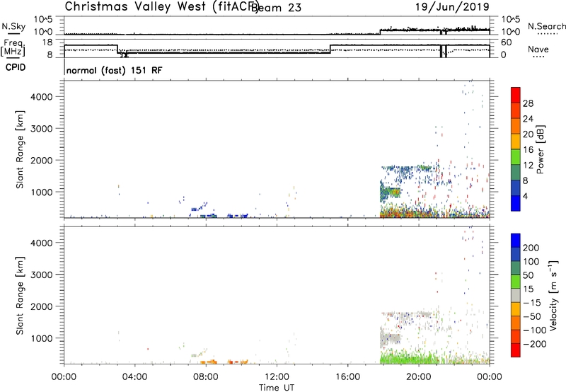Select the '-200' Velocity colorbar tick label
This screenshot has height=392, width=566.
pyautogui.click(x=535, y=344)
